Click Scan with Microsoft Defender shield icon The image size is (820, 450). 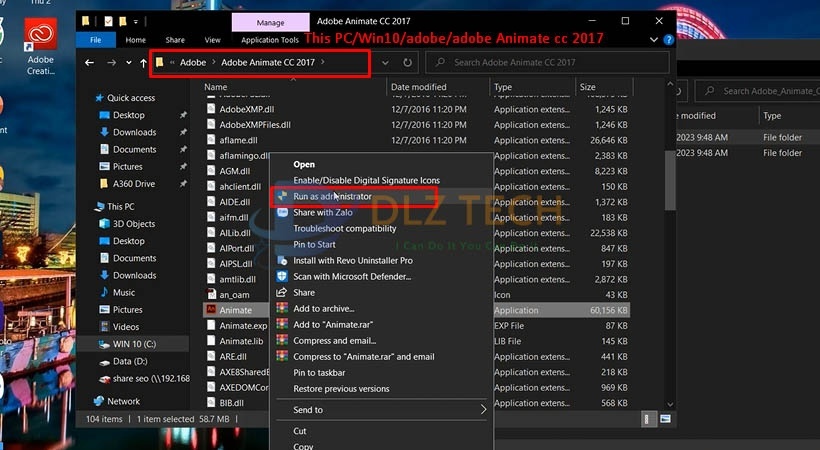pyautogui.click(x=283, y=276)
